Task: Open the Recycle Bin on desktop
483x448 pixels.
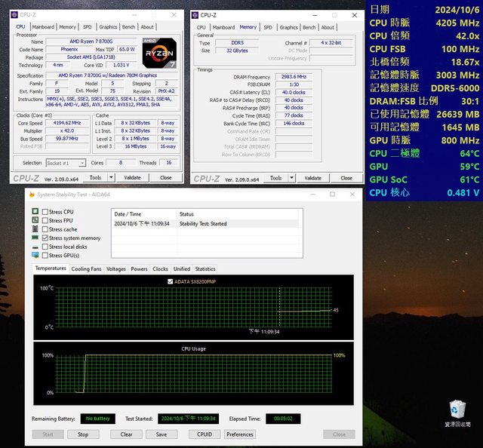Action: coord(457,410)
